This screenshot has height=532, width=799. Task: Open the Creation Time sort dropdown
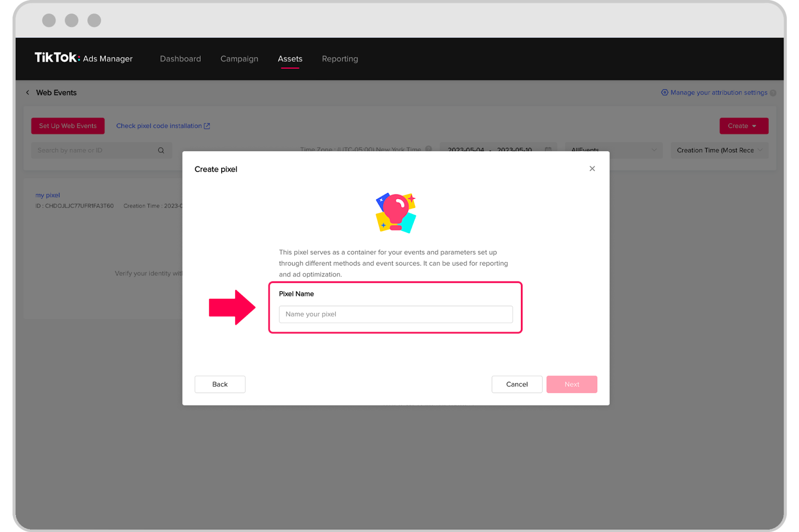coord(719,150)
